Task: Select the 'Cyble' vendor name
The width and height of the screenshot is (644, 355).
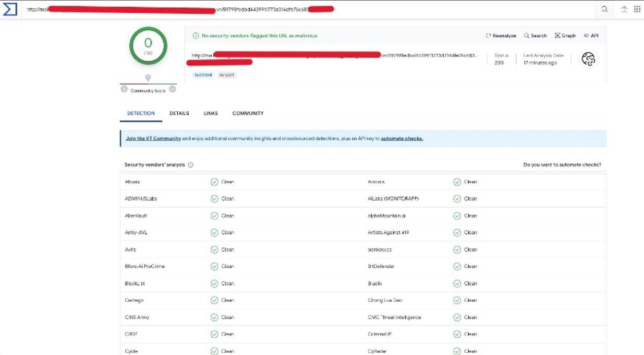Action: 131,351
